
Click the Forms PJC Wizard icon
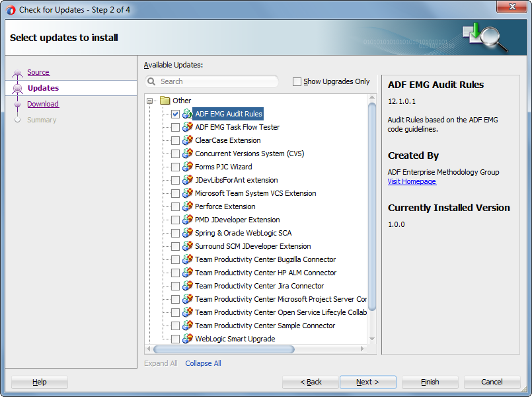point(187,167)
